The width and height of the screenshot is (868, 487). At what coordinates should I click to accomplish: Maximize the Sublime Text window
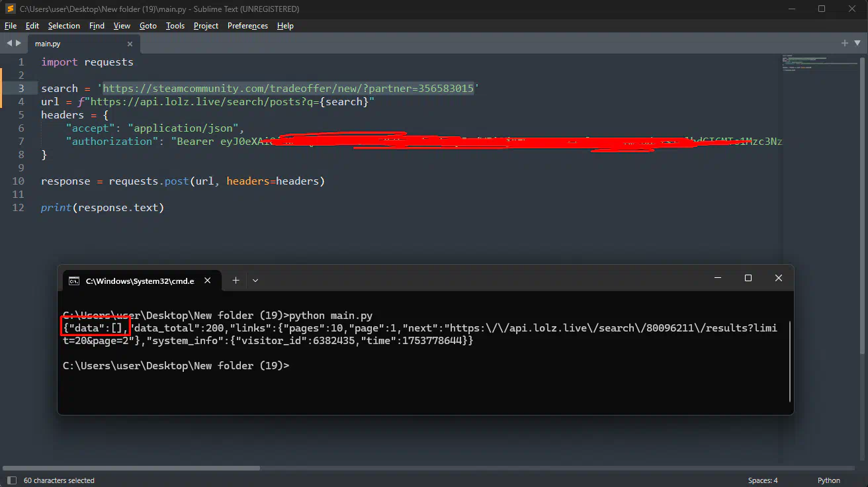pyautogui.click(x=822, y=9)
